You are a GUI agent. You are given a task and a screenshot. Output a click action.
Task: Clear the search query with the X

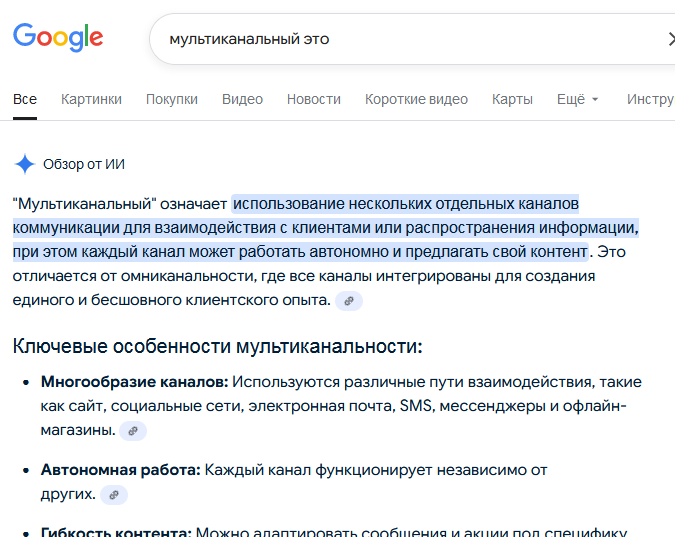point(670,39)
